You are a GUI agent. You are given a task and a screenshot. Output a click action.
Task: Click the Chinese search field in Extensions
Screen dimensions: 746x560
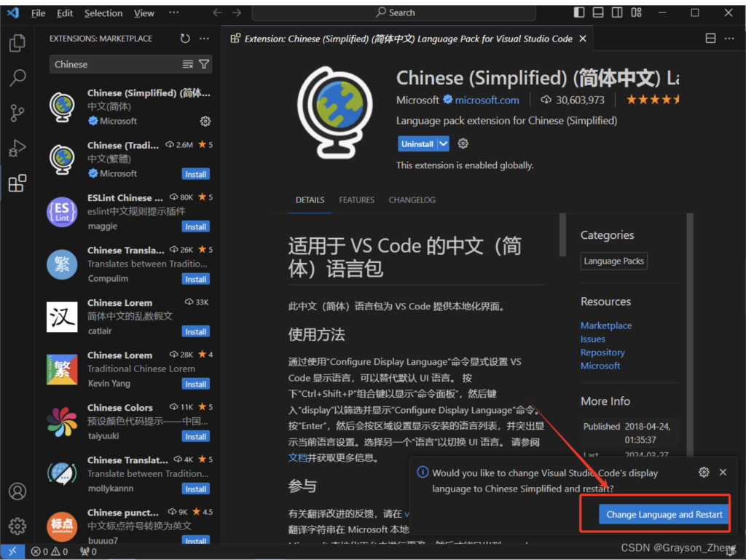(x=113, y=65)
